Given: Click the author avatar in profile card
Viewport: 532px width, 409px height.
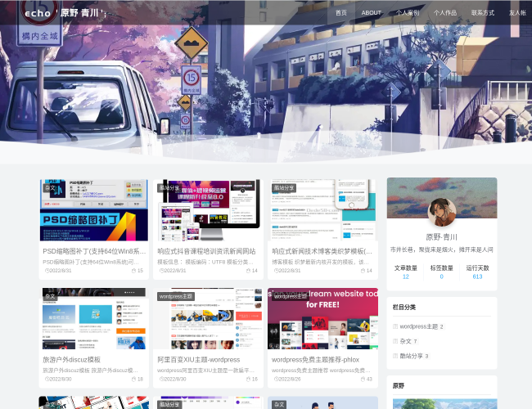Looking at the screenshot, I should pos(442,213).
